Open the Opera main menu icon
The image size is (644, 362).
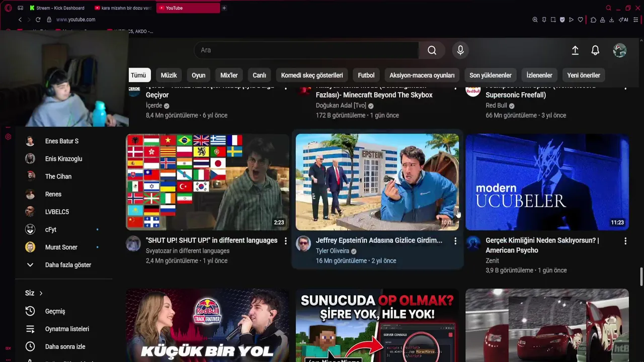point(8,8)
